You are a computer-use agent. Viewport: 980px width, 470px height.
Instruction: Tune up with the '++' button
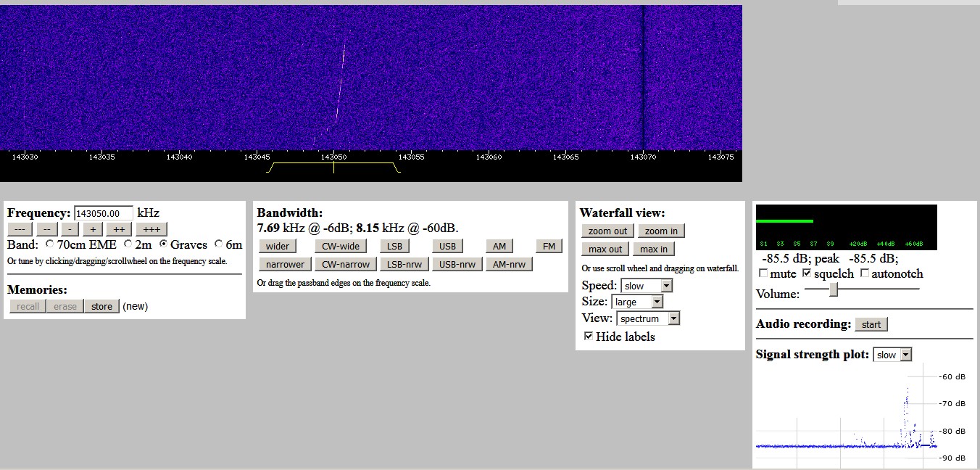click(x=118, y=229)
